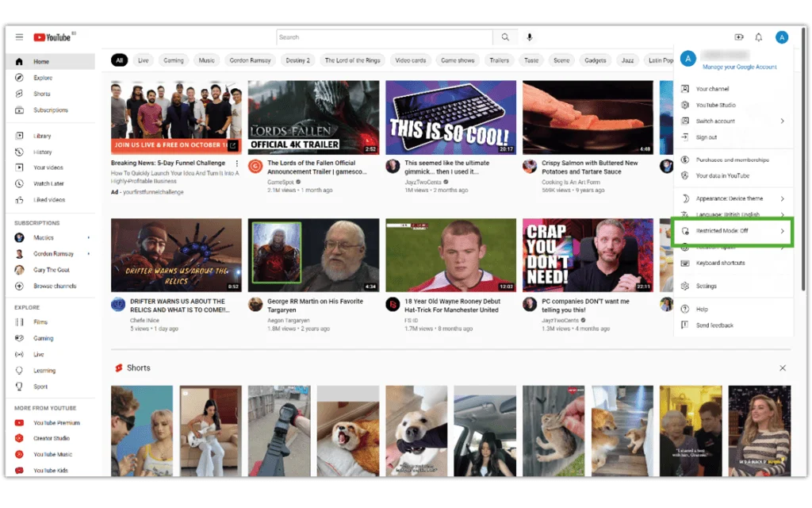Play 'This is so cool' keyboard video

450,117
